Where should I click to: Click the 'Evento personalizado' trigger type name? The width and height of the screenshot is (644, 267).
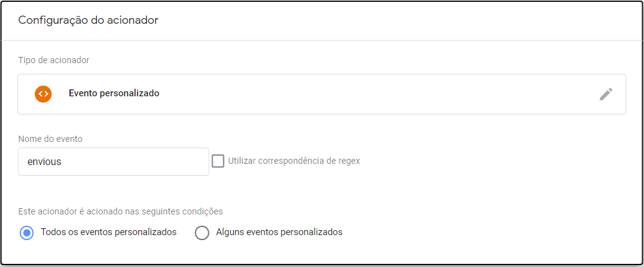(x=114, y=93)
